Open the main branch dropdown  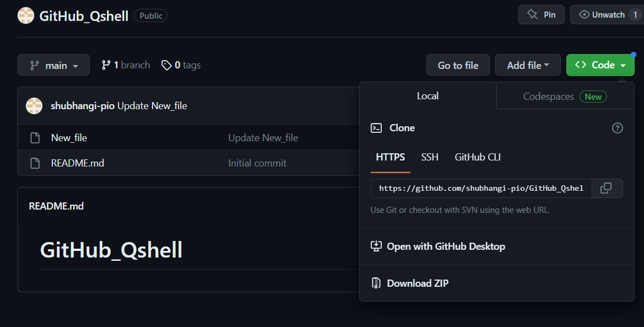click(x=53, y=66)
